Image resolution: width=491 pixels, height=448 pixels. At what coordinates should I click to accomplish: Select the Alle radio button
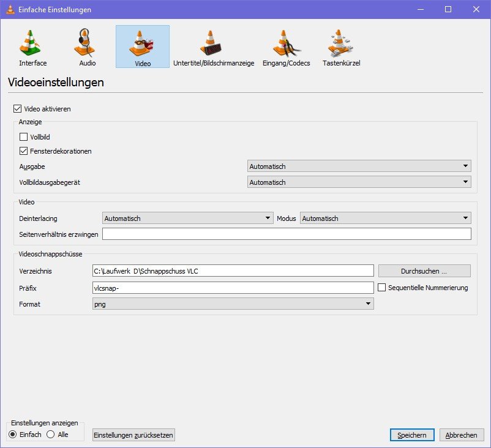tap(50, 434)
